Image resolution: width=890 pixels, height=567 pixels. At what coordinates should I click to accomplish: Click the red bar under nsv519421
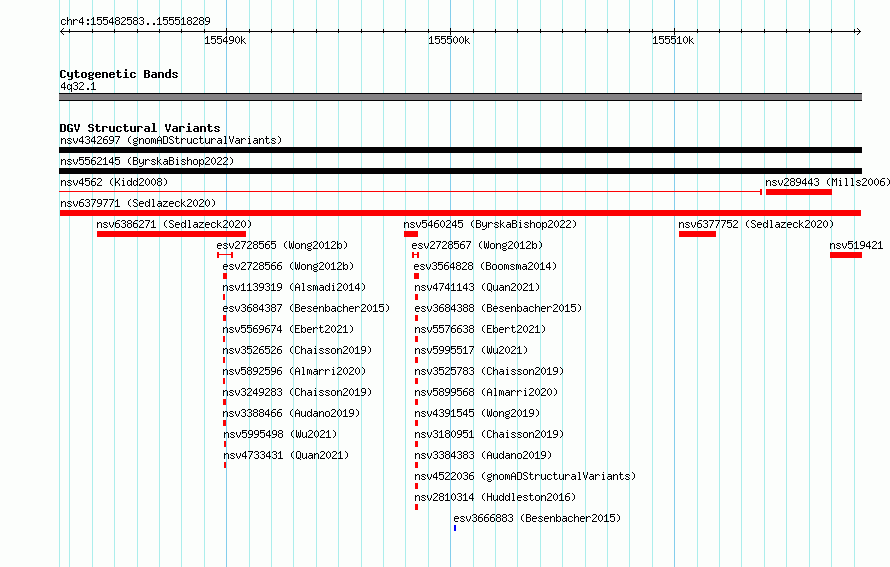click(x=846, y=255)
